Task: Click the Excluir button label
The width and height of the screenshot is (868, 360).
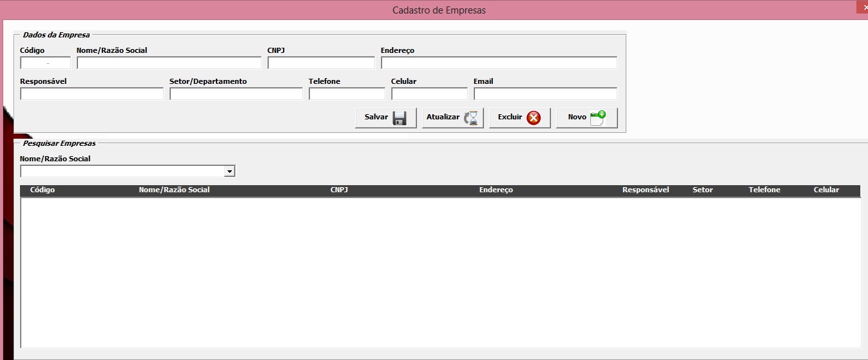Action: (510, 117)
